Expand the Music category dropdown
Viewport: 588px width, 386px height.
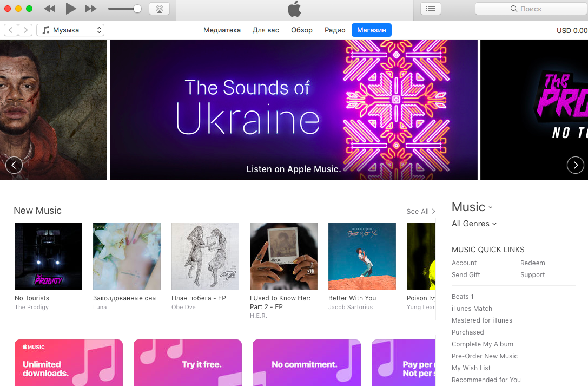[x=472, y=207]
